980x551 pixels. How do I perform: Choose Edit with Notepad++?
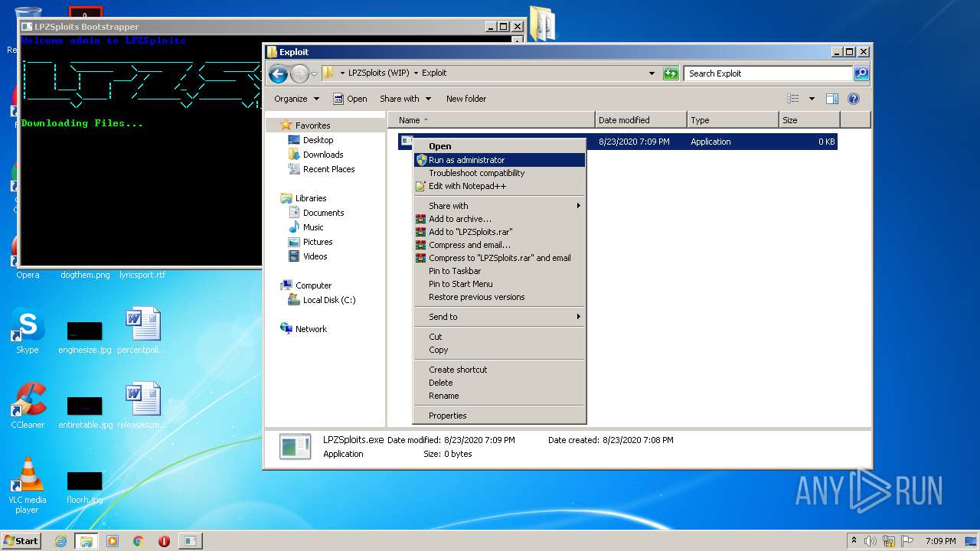point(499,186)
